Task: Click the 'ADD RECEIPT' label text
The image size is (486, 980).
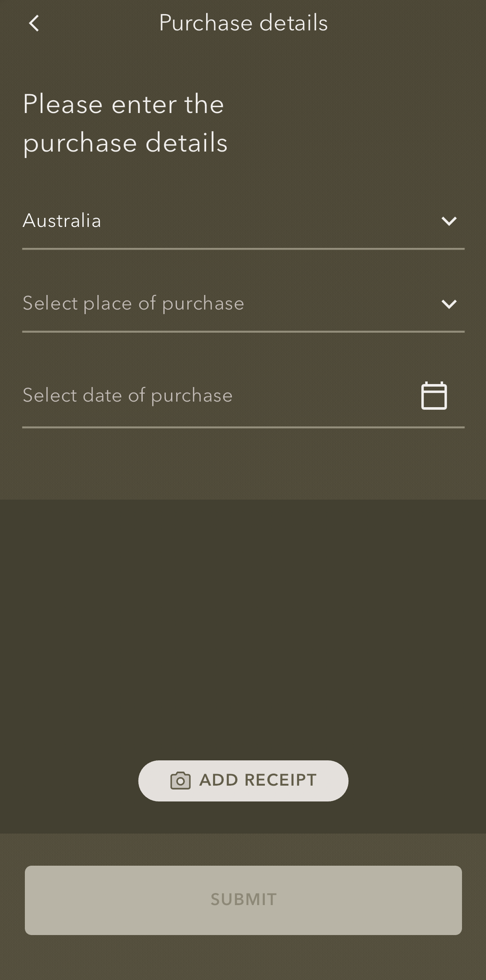Action: tap(258, 780)
